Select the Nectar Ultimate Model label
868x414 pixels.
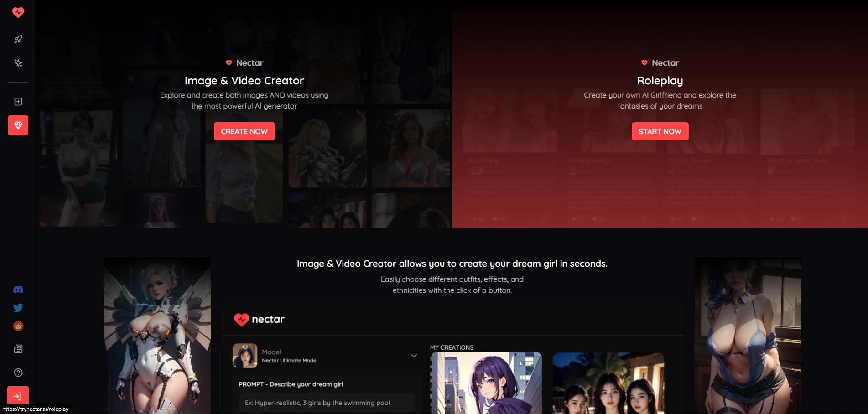click(290, 361)
